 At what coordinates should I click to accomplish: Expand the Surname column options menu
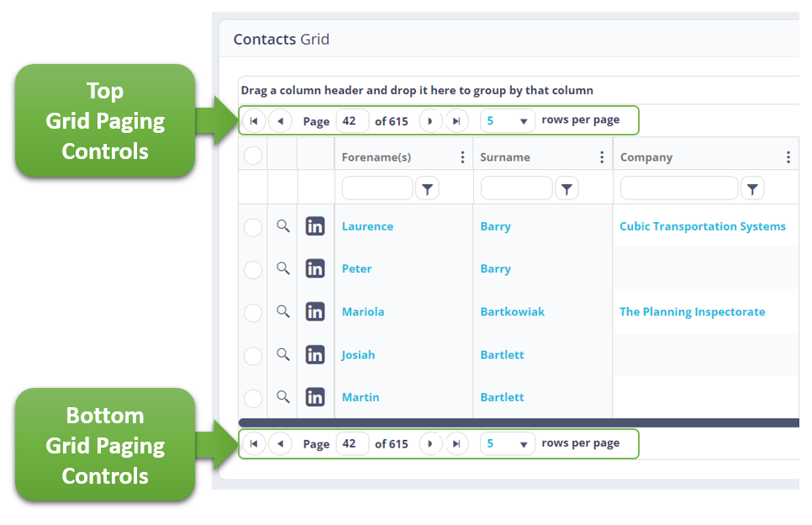click(x=601, y=156)
